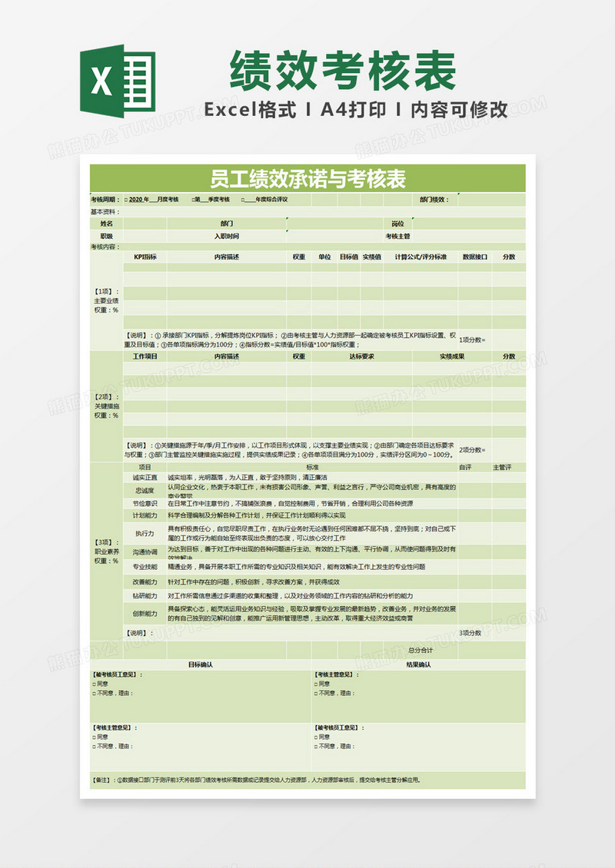Check 同意 under 目标确认 被考核员工意见

point(95,684)
